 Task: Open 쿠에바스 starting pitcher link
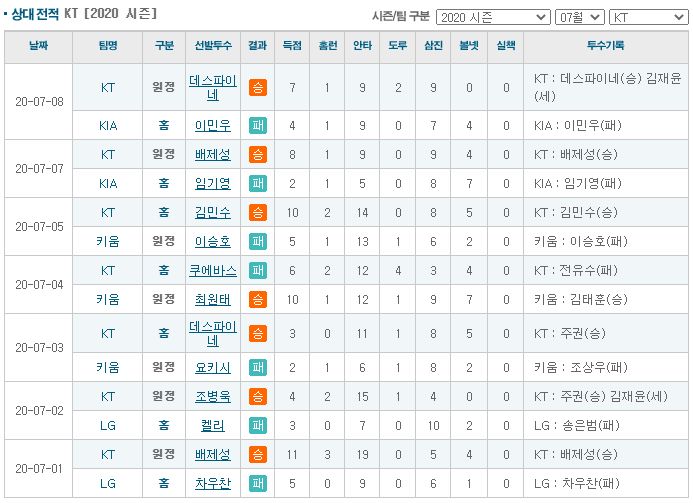pos(213,271)
